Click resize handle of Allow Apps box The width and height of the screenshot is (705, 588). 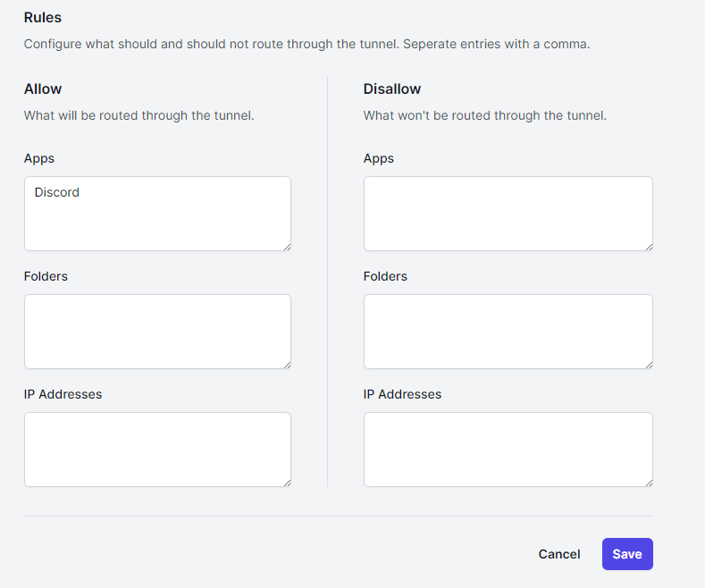click(x=286, y=246)
